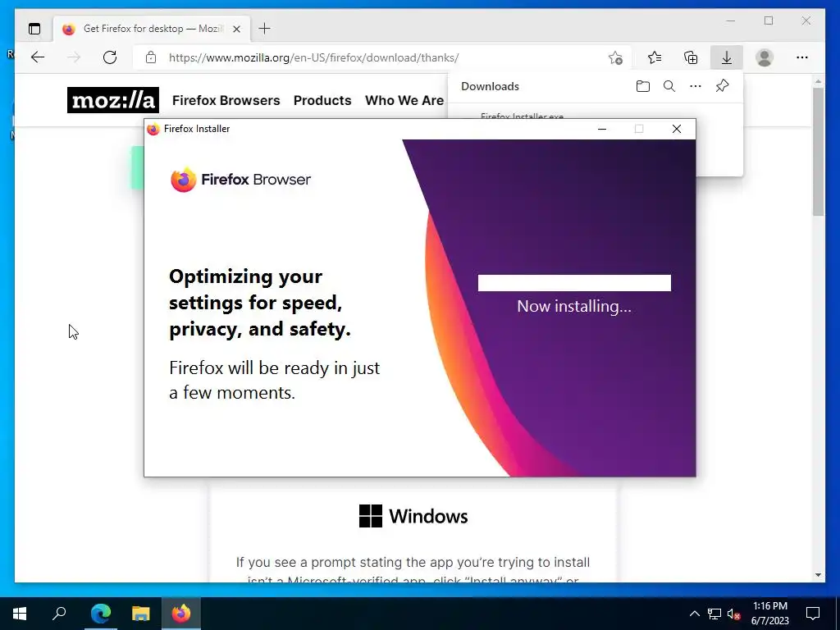Search downloads in the Downloads panel

pos(669,86)
